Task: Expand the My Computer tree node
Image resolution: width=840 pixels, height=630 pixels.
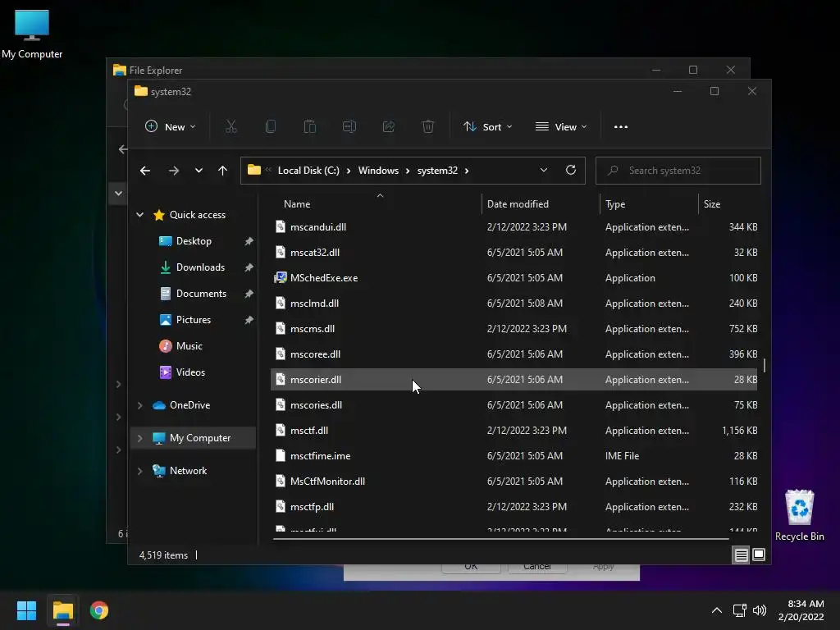Action: 139,438
